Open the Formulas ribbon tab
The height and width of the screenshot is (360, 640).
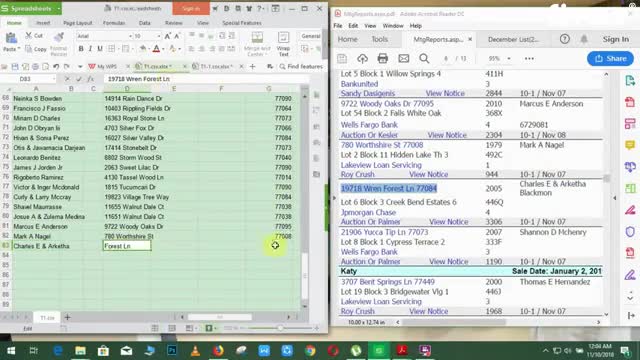point(114,23)
